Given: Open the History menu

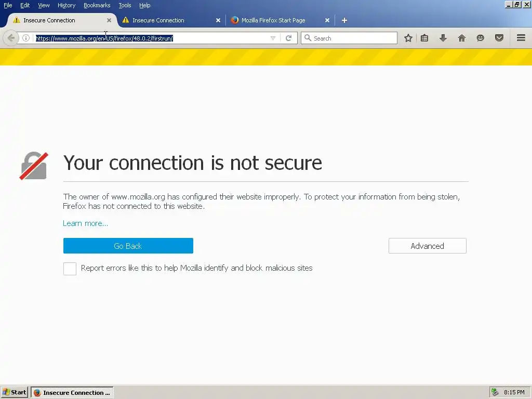Looking at the screenshot, I should pyautogui.click(x=66, y=5).
